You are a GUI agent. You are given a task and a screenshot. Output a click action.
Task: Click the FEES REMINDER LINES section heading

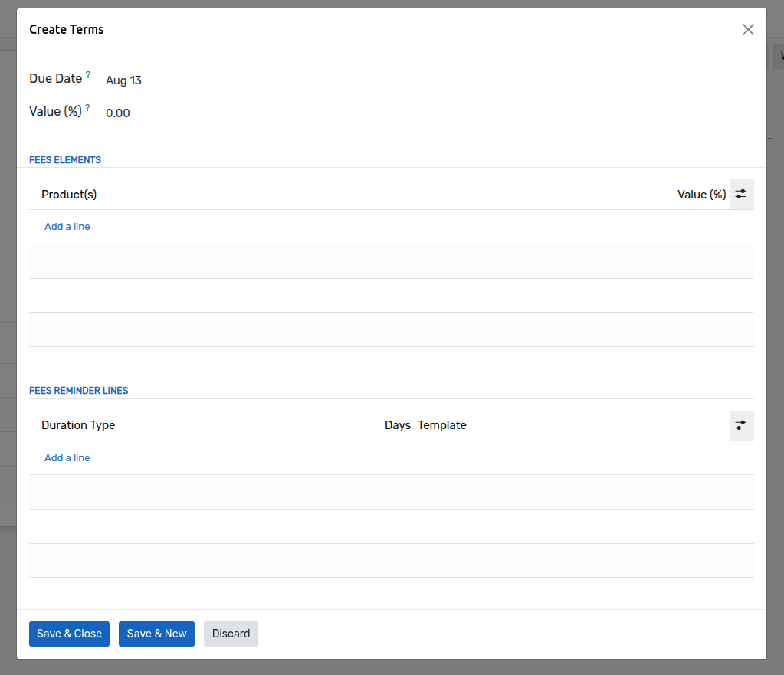tap(78, 391)
